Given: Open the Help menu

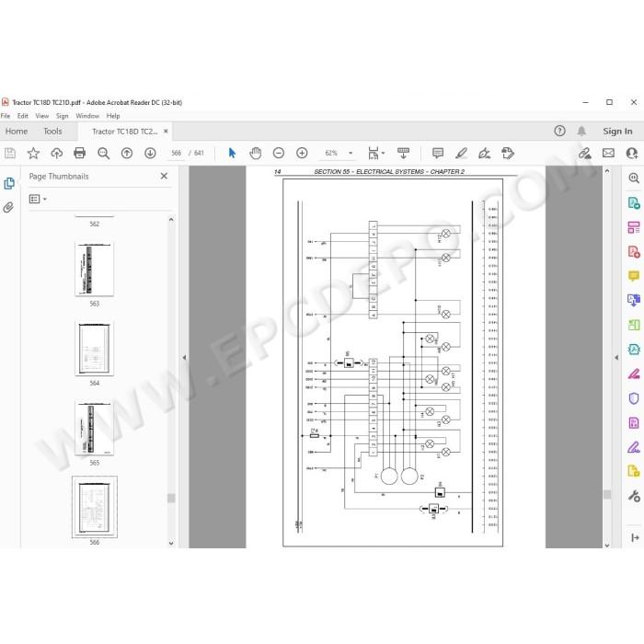Looking at the screenshot, I should 113,116.
